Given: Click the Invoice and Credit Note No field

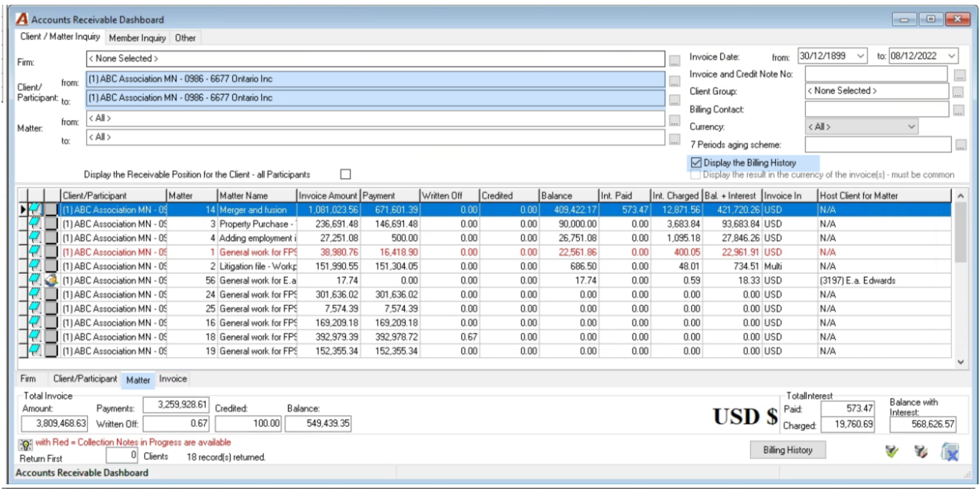Looking at the screenshot, I should [x=876, y=74].
